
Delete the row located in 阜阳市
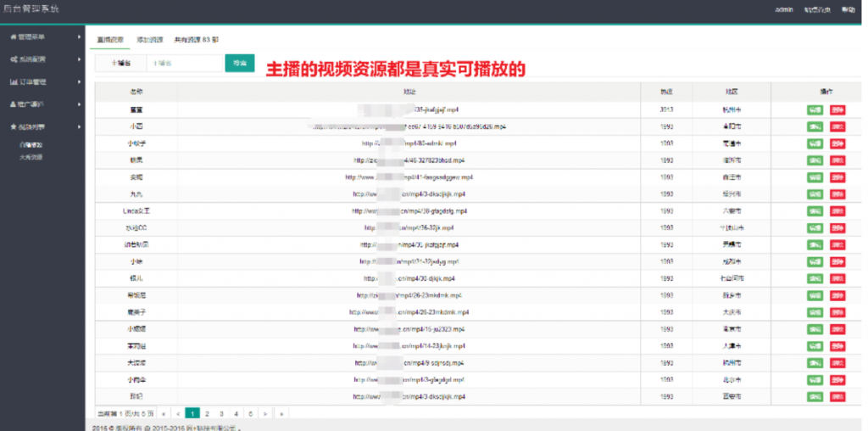(x=837, y=127)
